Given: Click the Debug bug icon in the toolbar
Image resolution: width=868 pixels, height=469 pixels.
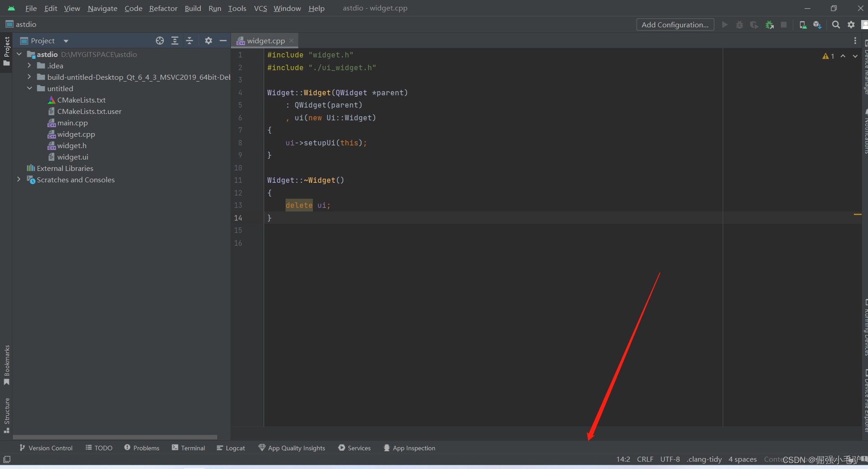Looking at the screenshot, I should click(740, 25).
